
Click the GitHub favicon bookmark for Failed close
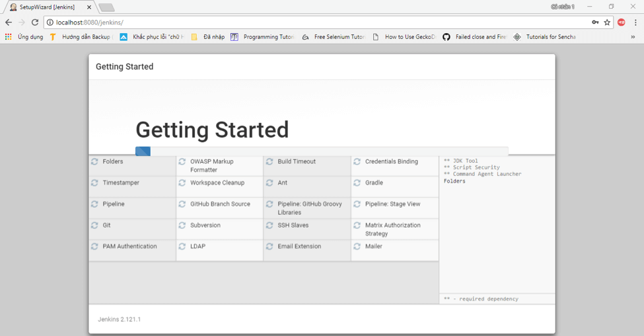tap(447, 37)
